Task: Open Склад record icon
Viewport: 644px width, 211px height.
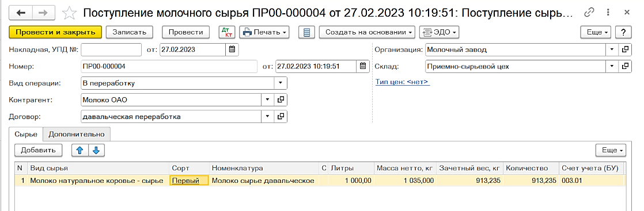Action: tap(625, 66)
